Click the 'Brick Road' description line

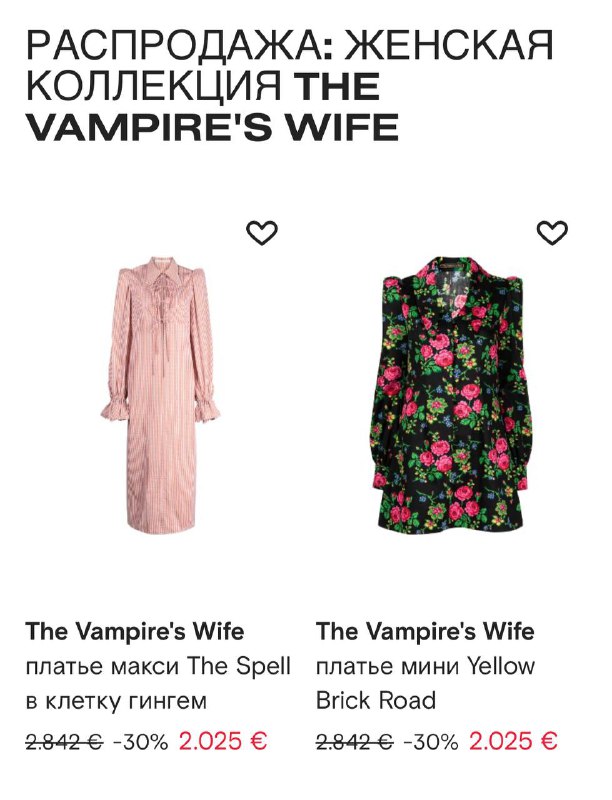click(376, 701)
